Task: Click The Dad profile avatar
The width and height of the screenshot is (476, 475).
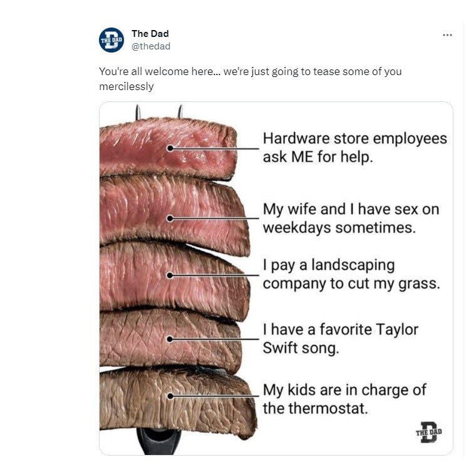Action: click(x=111, y=40)
